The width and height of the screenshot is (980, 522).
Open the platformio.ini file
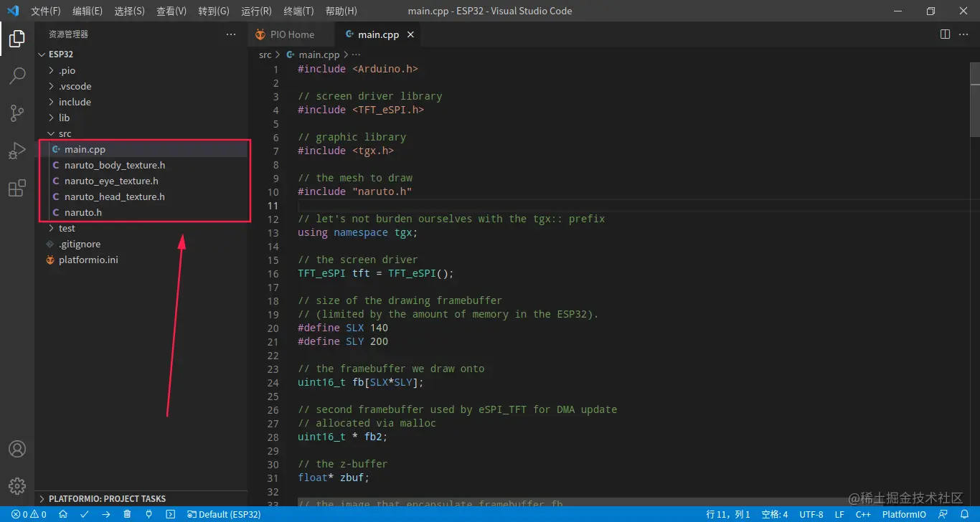tap(142, 260)
